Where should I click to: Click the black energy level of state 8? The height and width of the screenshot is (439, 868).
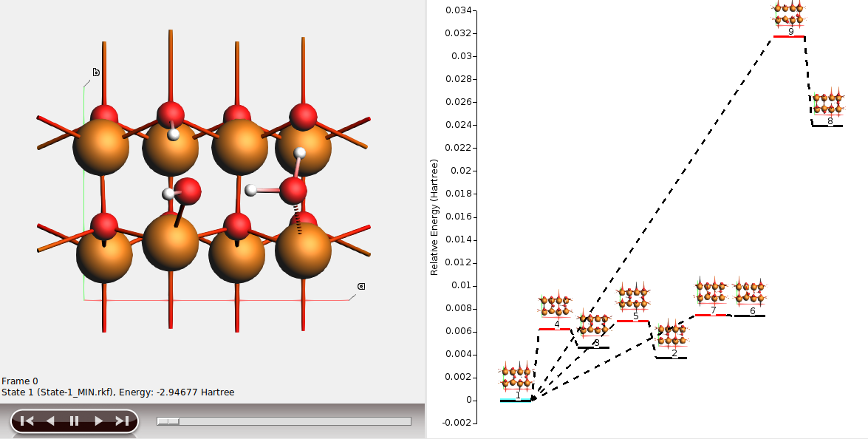coord(827,126)
